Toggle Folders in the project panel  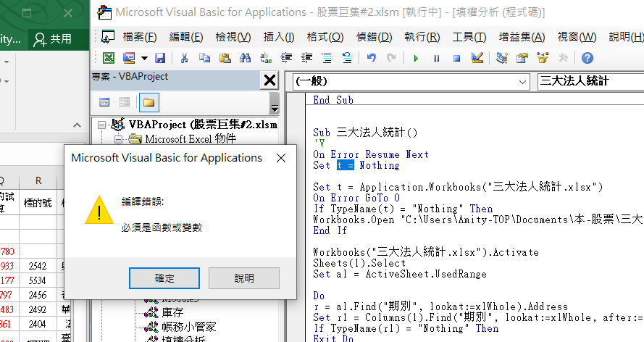tap(149, 102)
